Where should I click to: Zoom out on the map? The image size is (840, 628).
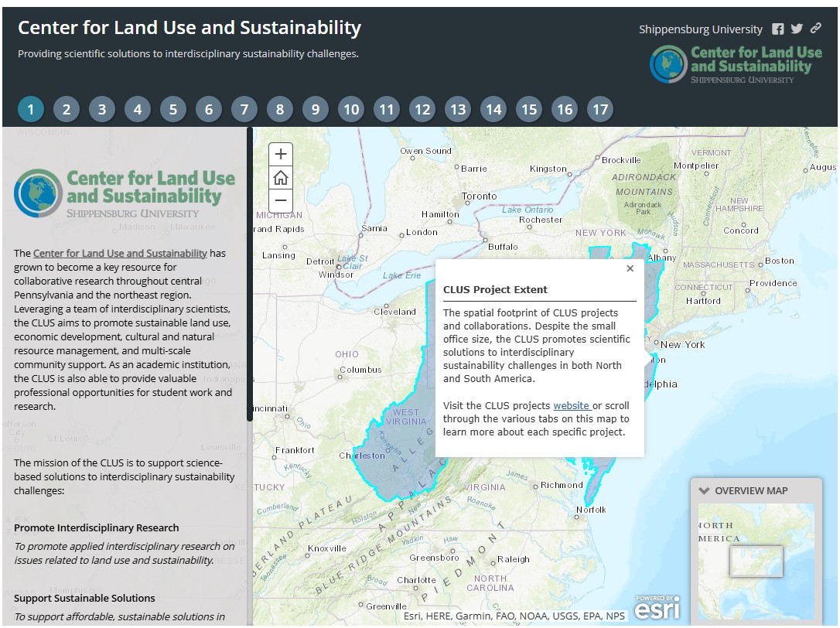coord(281,200)
